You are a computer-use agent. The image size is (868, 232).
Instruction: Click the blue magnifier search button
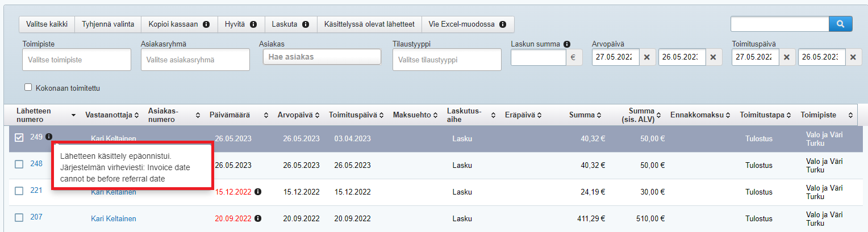[x=841, y=24]
